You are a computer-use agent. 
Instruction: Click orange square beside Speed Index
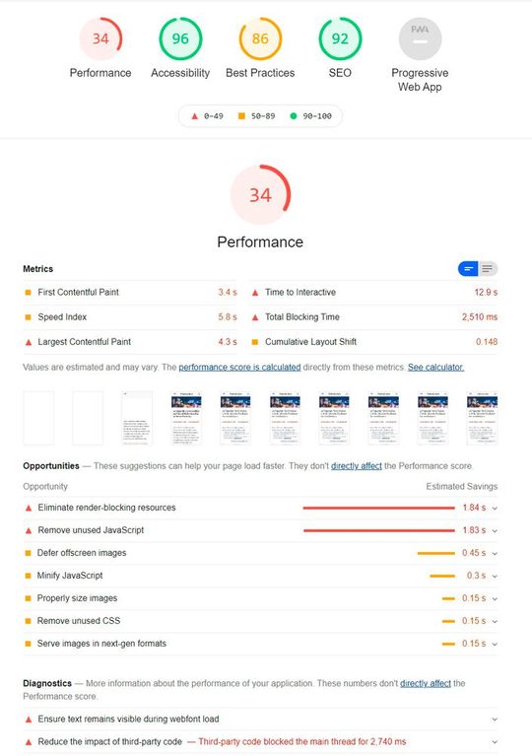(28, 317)
